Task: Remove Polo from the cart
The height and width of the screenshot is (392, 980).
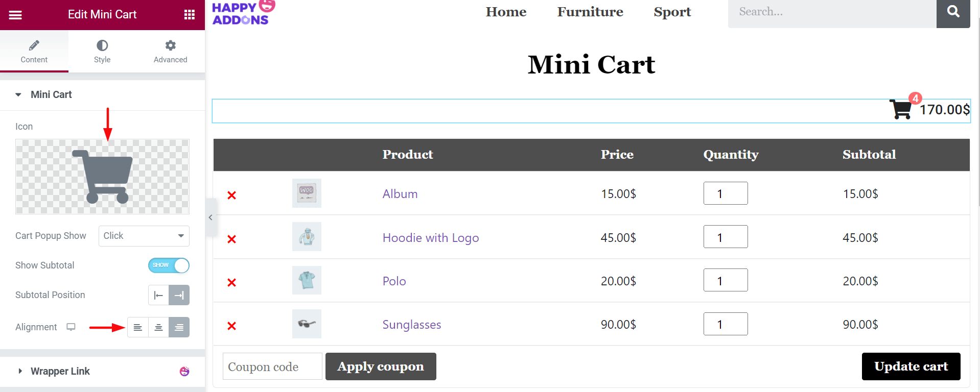Action: click(231, 282)
